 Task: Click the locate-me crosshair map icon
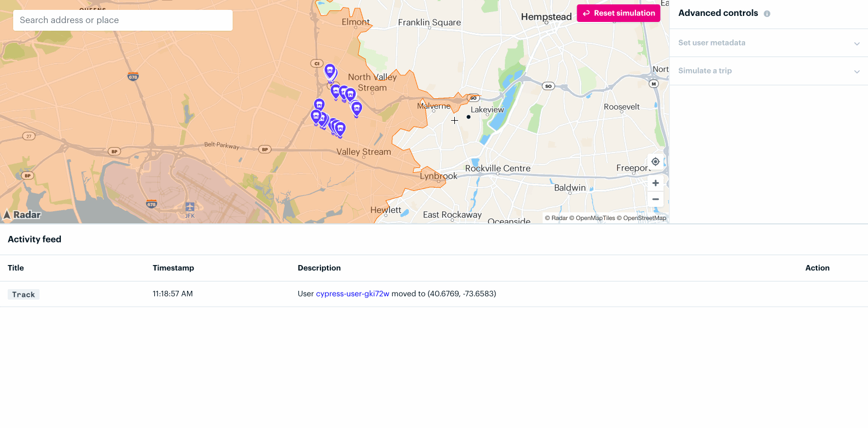(x=655, y=162)
